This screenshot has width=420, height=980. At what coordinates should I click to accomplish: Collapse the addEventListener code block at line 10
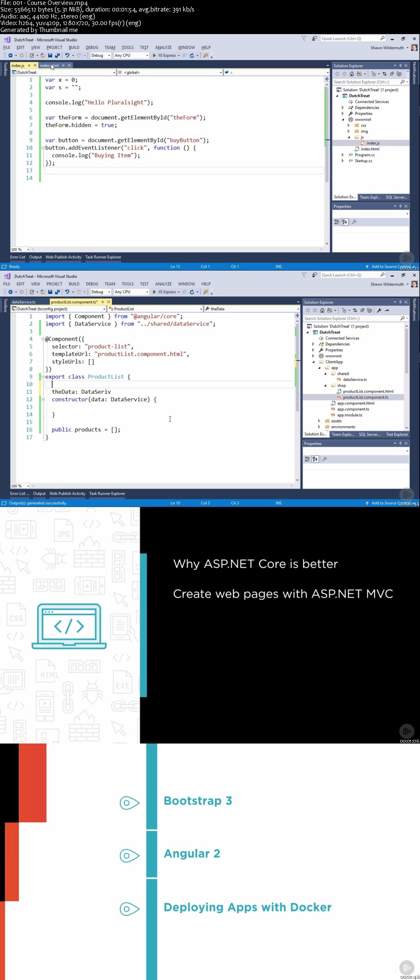click(x=42, y=148)
